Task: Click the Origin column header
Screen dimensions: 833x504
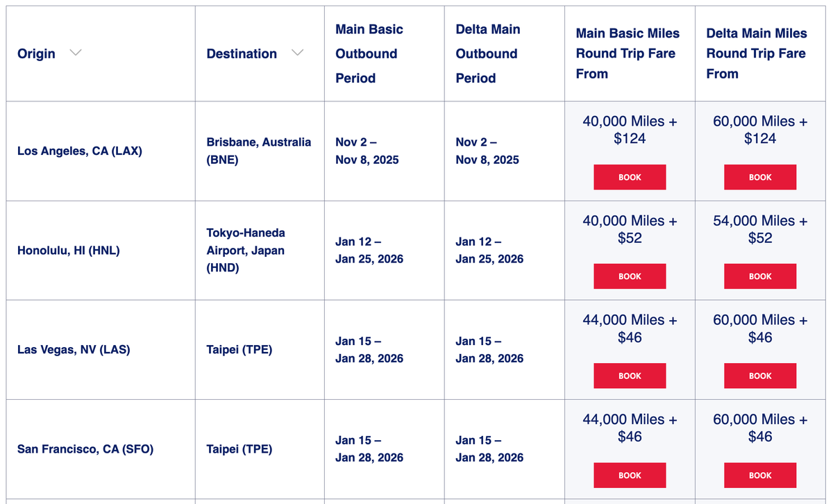Action: point(37,53)
